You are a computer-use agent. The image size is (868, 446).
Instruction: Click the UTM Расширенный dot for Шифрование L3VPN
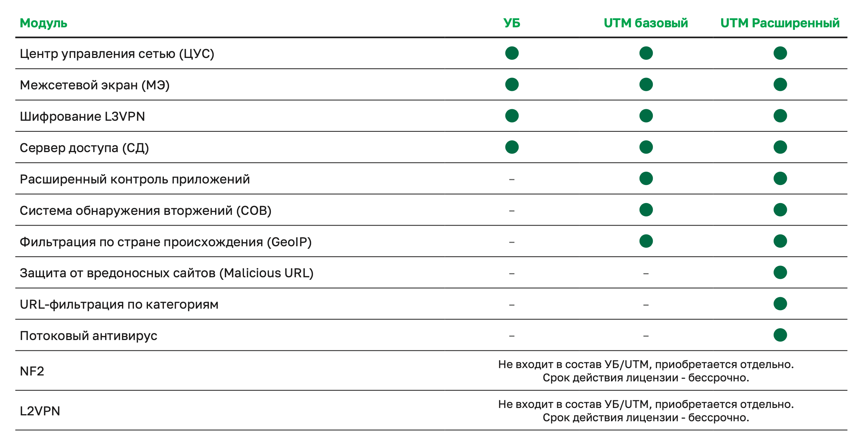tap(780, 116)
